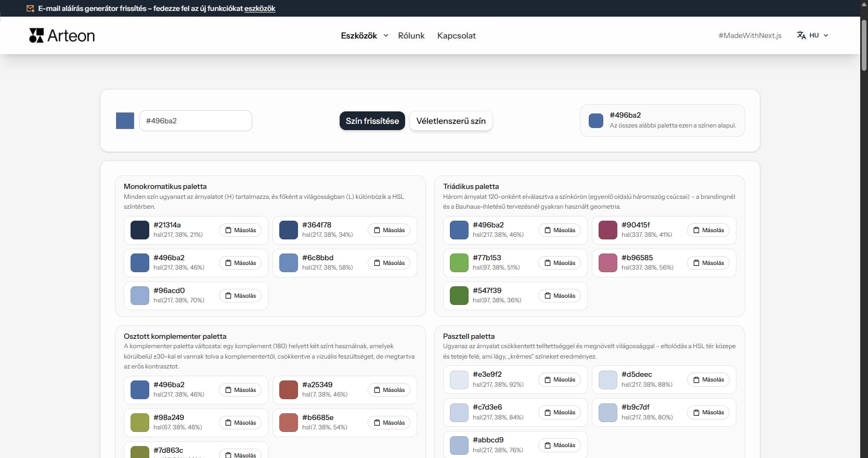This screenshot has height=458, width=868.
Task: Copy the #a25349 split complementary color
Action: (389, 390)
